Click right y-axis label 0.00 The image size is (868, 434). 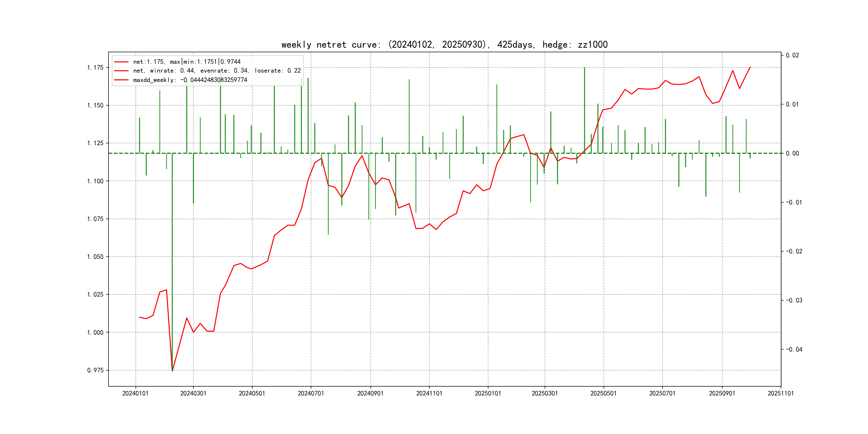pos(792,153)
